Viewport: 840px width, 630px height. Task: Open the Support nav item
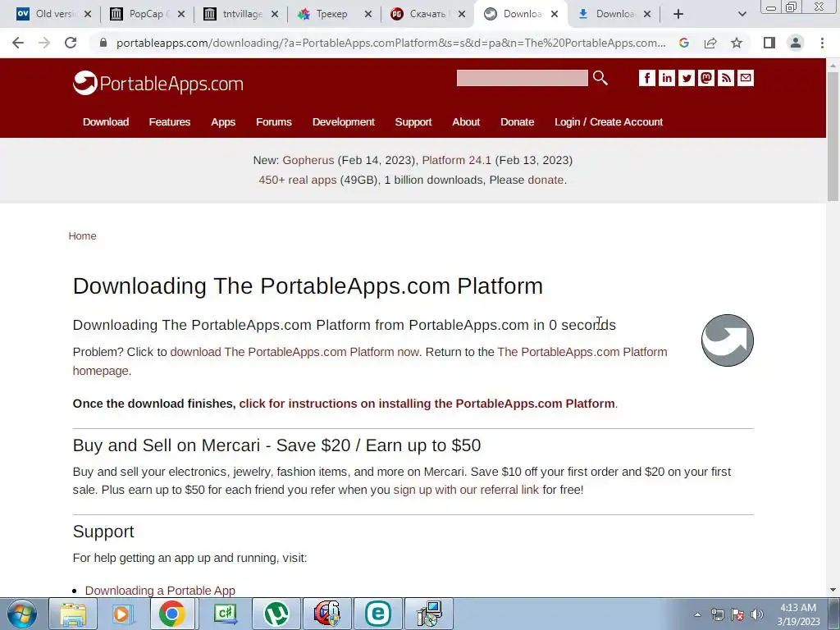tap(413, 121)
